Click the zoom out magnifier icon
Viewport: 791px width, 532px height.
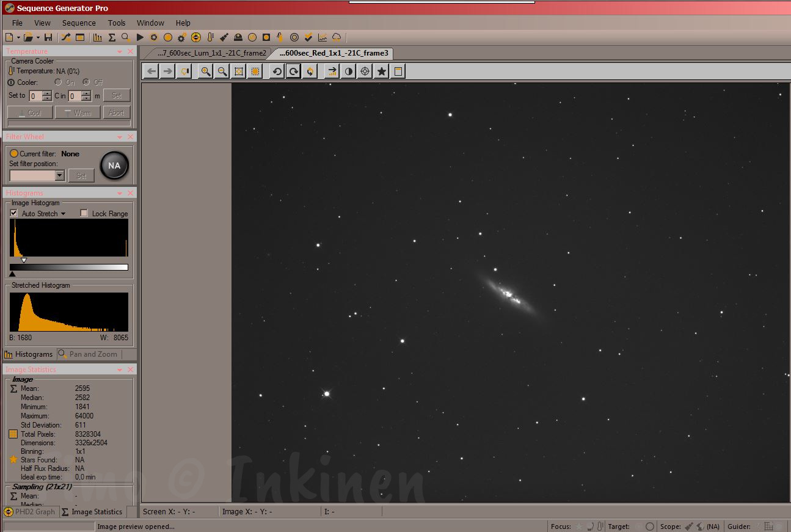[x=222, y=71]
